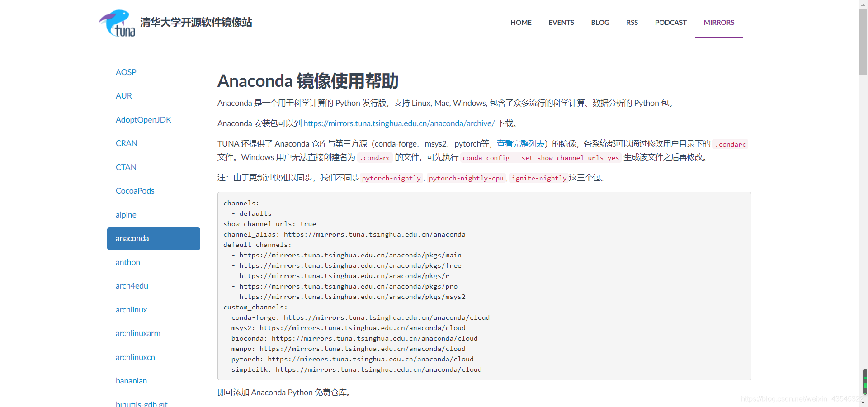Open the AOSP help page
The image size is (868, 407).
tap(126, 72)
